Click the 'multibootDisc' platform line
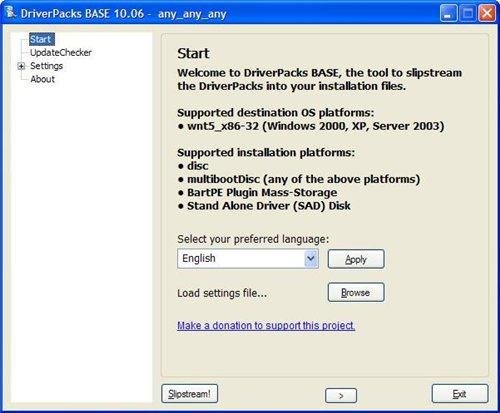The width and height of the screenshot is (500, 413). point(299,179)
